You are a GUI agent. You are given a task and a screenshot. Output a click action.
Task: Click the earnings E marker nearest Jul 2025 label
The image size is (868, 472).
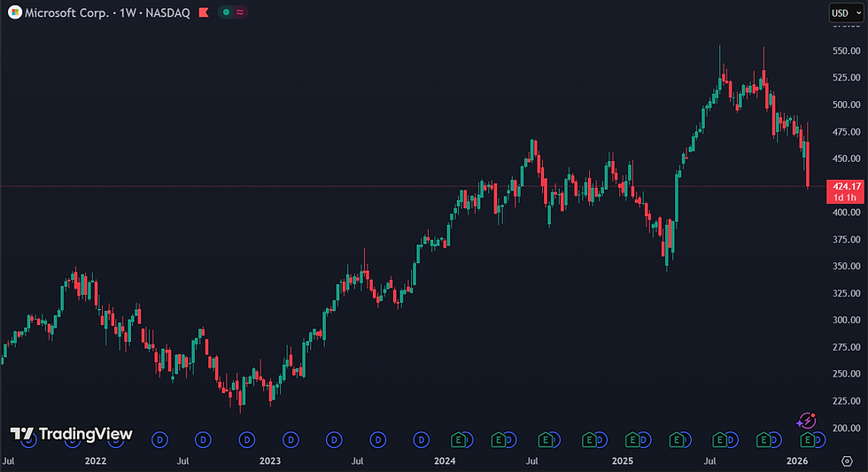[x=719, y=440]
